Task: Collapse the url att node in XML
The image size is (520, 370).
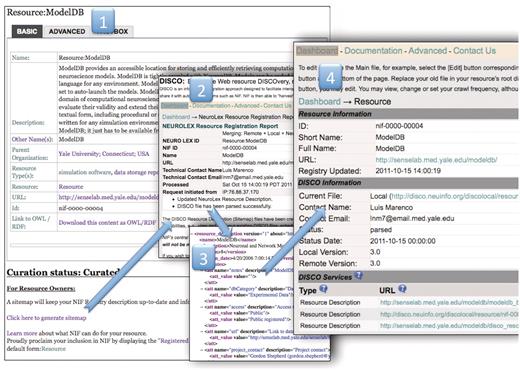Action: [x=202, y=332]
